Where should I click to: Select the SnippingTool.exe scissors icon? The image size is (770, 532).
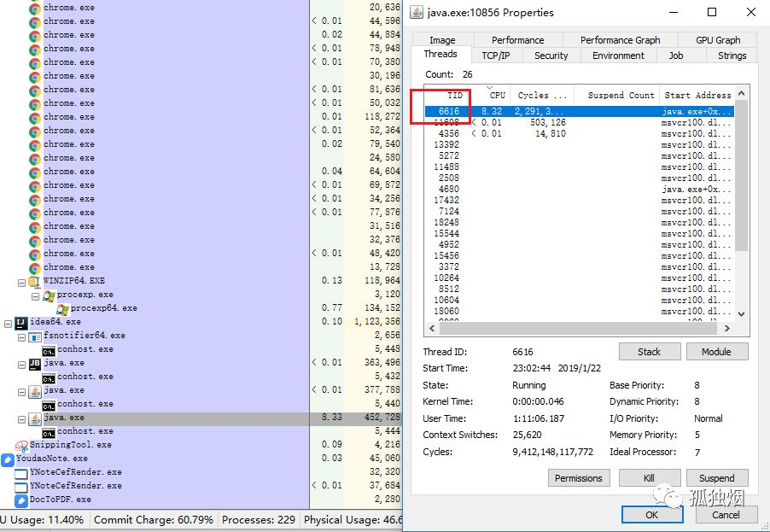point(21,446)
